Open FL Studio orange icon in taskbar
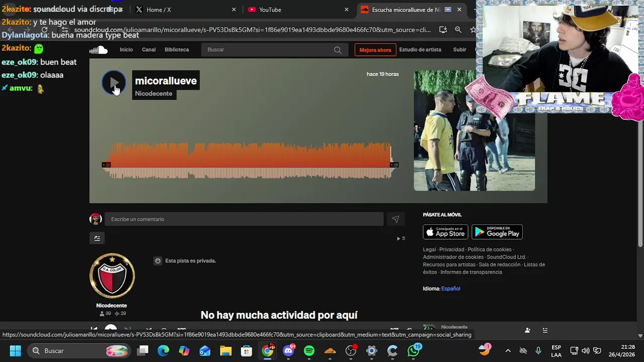The height and width of the screenshot is (362, 644). coord(330,350)
